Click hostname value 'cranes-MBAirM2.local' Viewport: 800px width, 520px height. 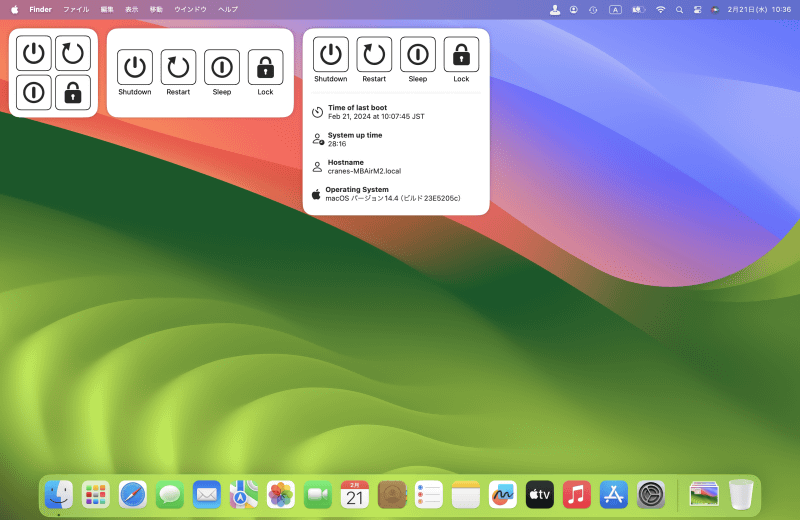[364, 171]
